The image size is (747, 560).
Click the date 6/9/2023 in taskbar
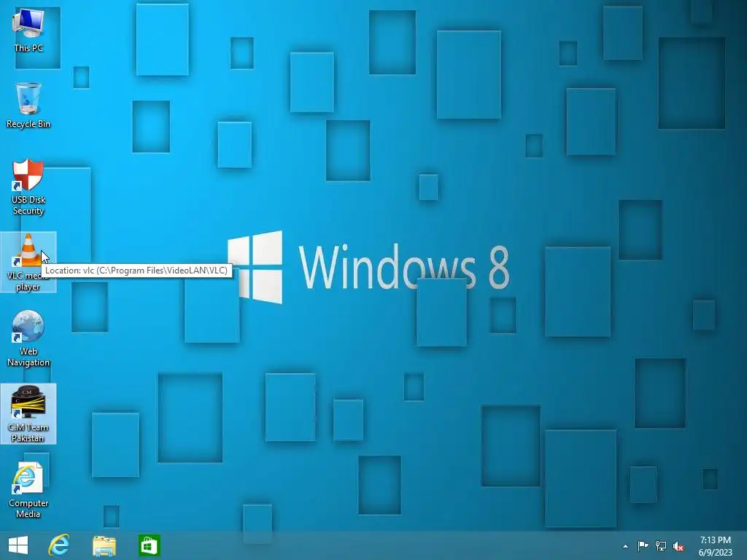pos(715,553)
